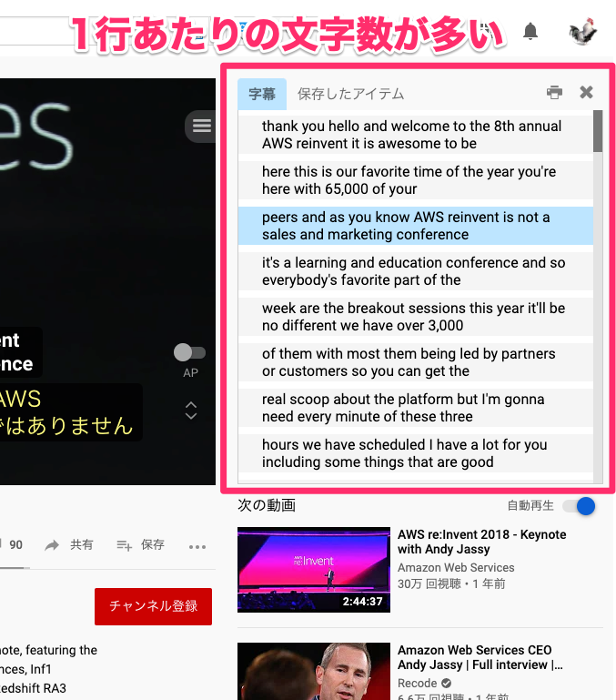Select subtitle line 'week are the breakout sessions'
The width and height of the screenshot is (616, 700).
point(416,317)
